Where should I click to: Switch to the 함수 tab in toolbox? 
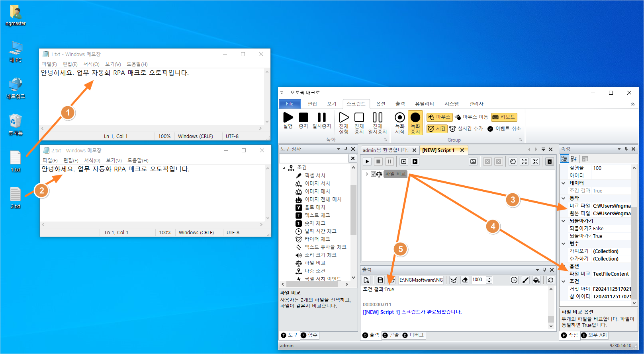click(x=309, y=335)
